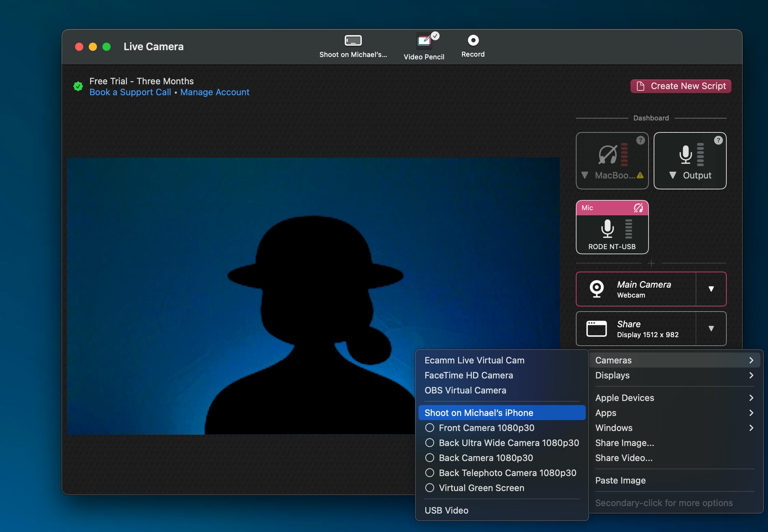
Task: Expand the Apple Devices submenu
Action: (674, 398)
